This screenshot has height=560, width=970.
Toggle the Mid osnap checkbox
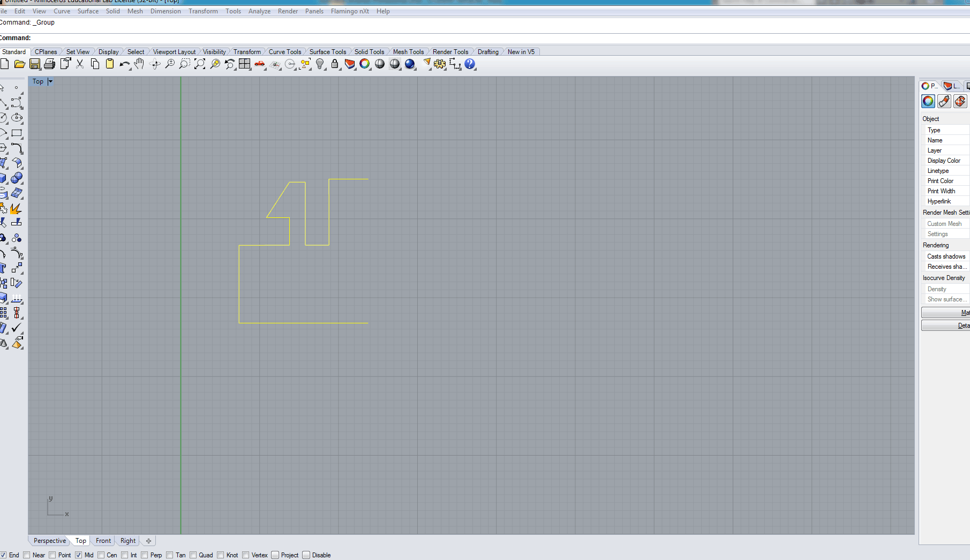tap(79, 555)
